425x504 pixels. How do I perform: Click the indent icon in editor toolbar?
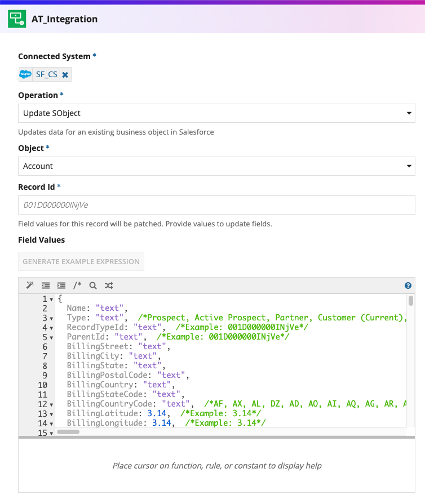tap(61, 286)
